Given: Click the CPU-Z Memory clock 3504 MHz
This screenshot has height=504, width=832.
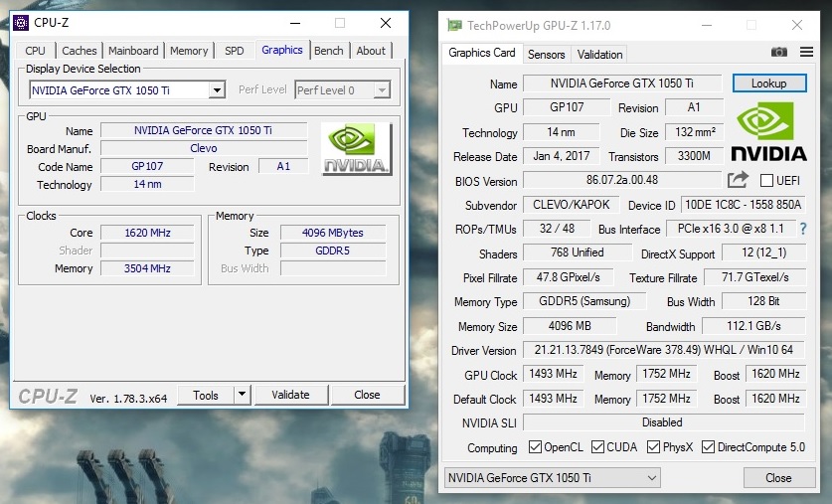Looking at the screenshot, I should [x=147, y=268].
